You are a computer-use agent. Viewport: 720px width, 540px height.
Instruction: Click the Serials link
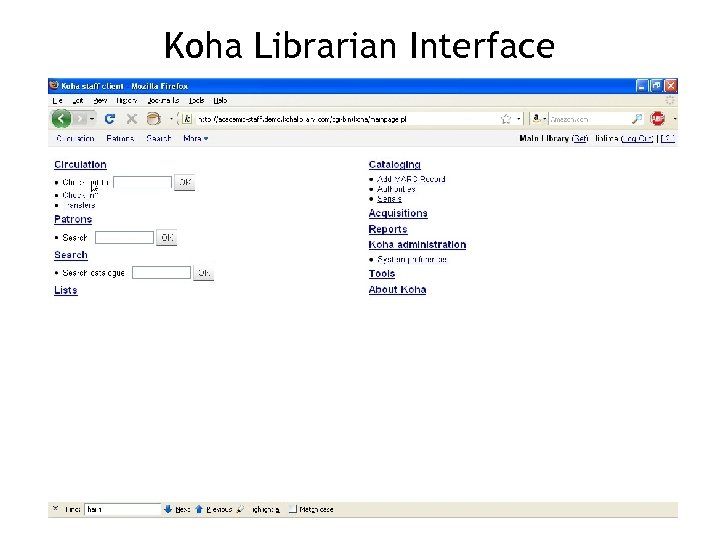[389, 199]
